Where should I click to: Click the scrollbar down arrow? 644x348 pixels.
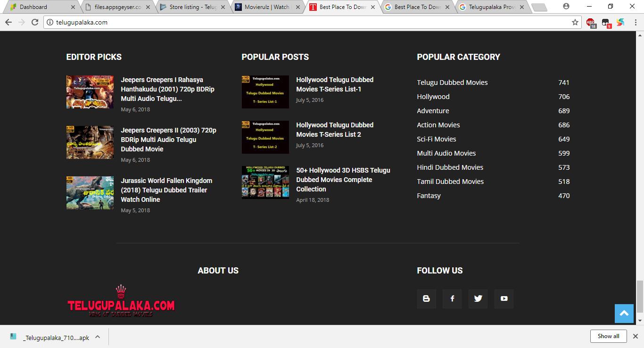(640, 321)
